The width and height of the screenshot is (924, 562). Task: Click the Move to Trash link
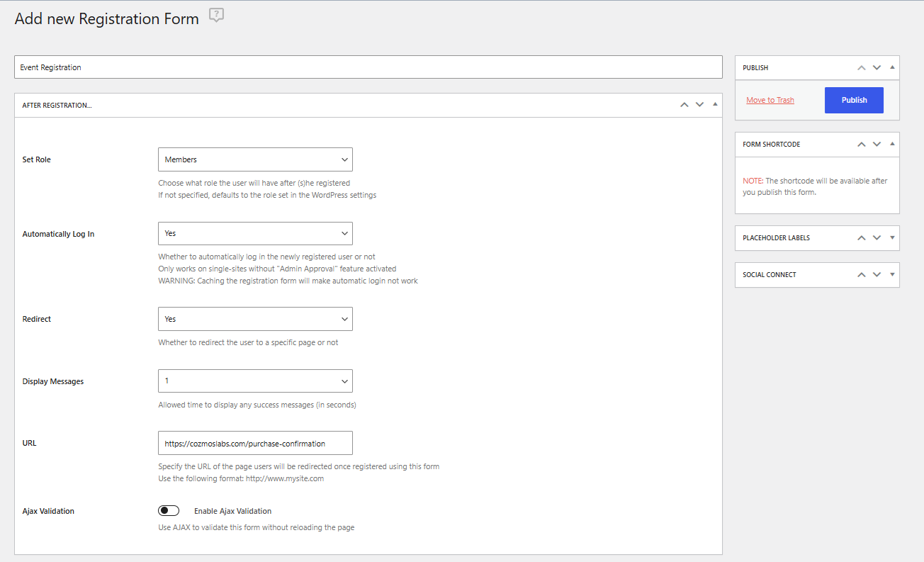click(770, 100)
